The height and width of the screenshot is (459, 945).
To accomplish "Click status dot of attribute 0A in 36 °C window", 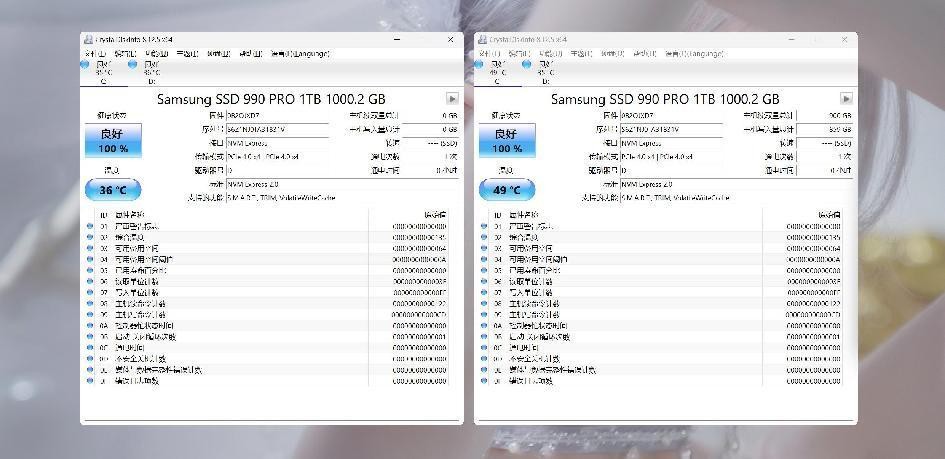I will coord(90,325).
